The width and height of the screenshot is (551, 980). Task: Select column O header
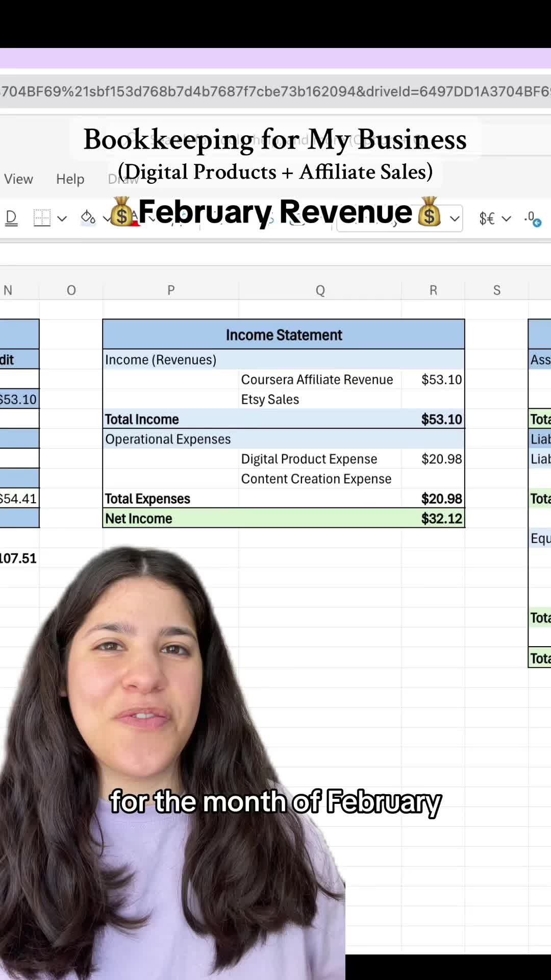click(x=71, y=290)
